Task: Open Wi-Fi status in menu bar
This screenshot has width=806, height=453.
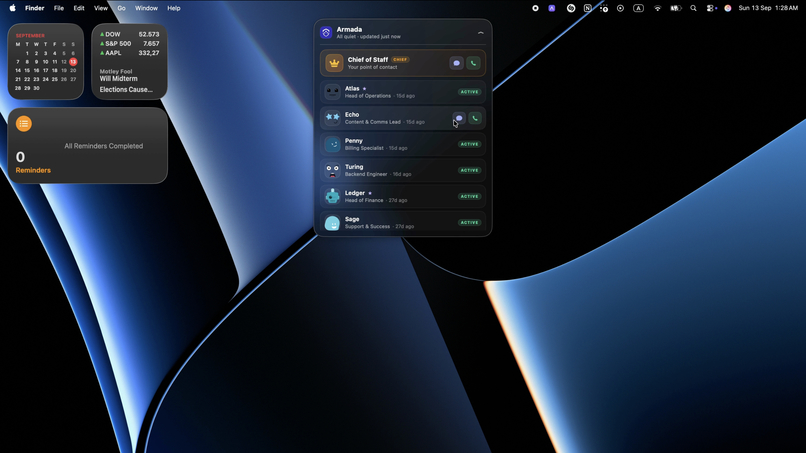Action: click(x=657, y=8)
